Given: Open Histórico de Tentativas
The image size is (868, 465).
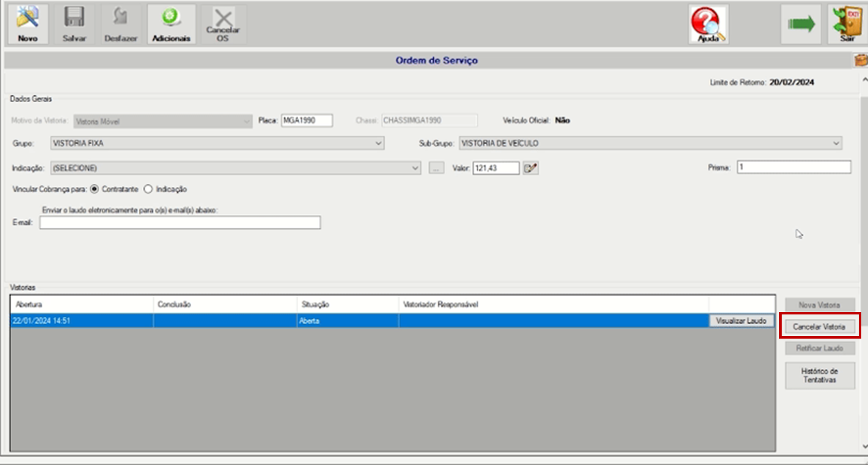Looking at the screenshot, I should click(x=820, y=376).
